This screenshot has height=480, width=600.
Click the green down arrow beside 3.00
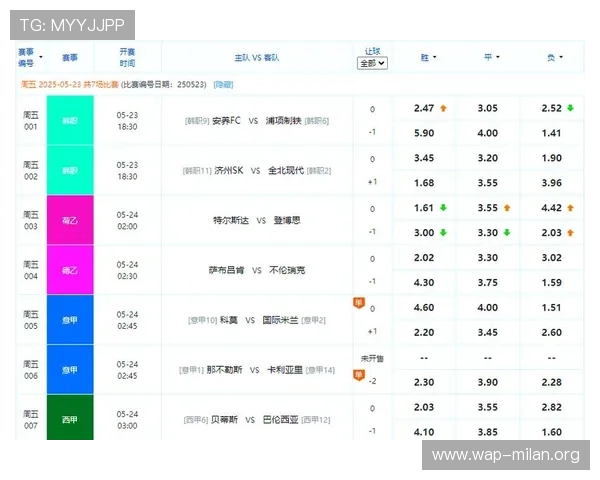443,233
